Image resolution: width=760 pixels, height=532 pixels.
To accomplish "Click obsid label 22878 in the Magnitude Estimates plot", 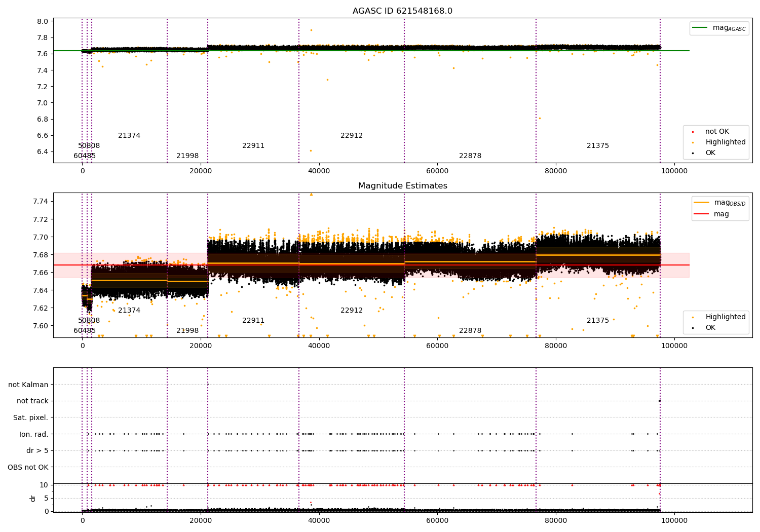I will tap(470, 331).
